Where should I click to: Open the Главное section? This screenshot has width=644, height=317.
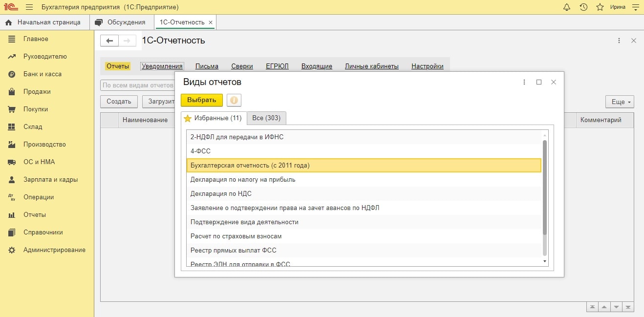point(36,39)
